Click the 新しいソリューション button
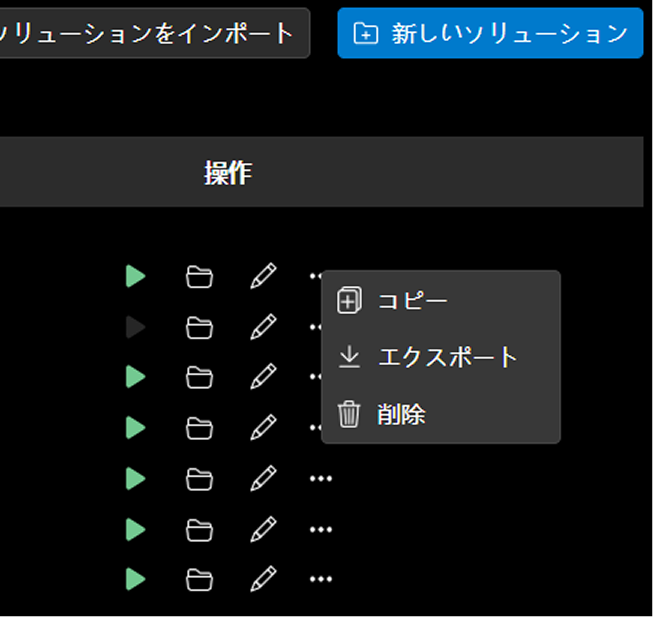This screenshot has width=653, height=617. 490,34
